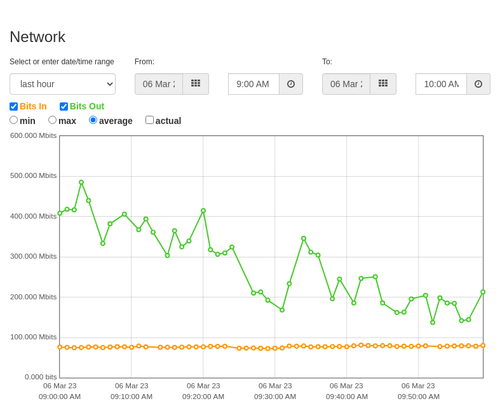Click the '300.000 Mbits' axis label
The height and width of the screenshot is (403, 500).
pyautogui.click(x=33, y=256)
